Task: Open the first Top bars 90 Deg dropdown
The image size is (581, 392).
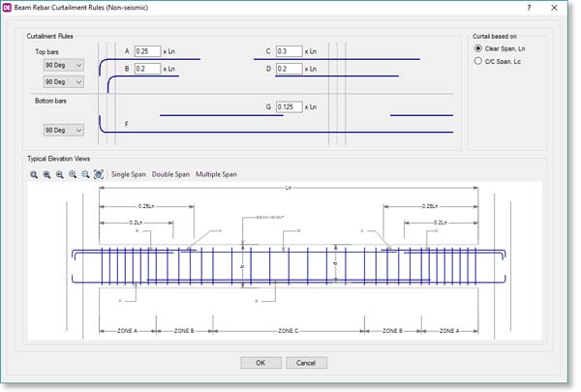Action: (x=63, y=65)
